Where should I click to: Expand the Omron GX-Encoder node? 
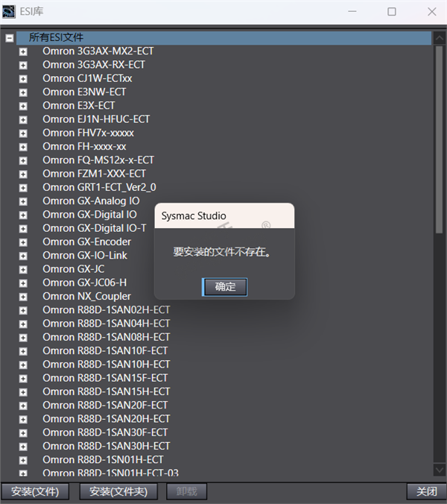(x=23, y=242)
